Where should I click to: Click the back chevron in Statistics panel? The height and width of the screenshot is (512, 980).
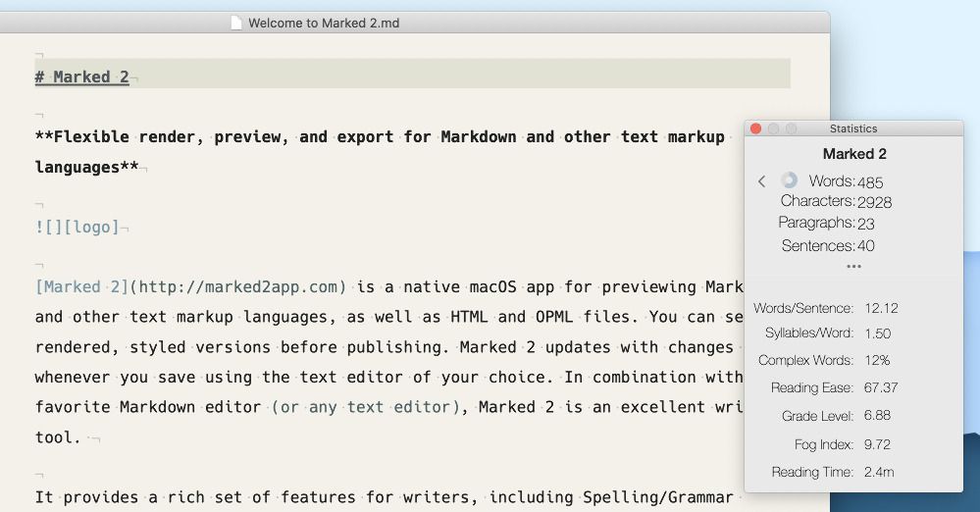pyautogui.click(x=761, y=181)
